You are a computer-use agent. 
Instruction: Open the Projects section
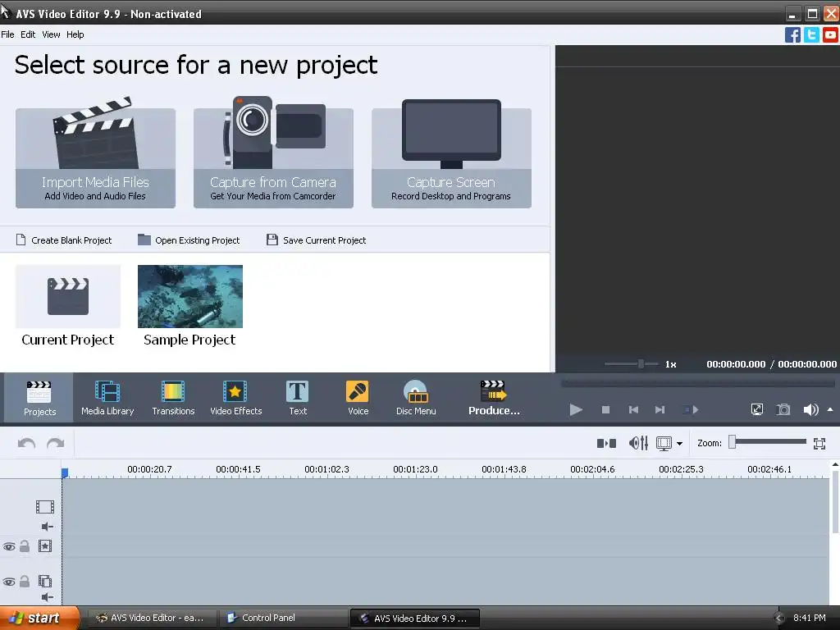pyautogui.click(x=39, y=398)
